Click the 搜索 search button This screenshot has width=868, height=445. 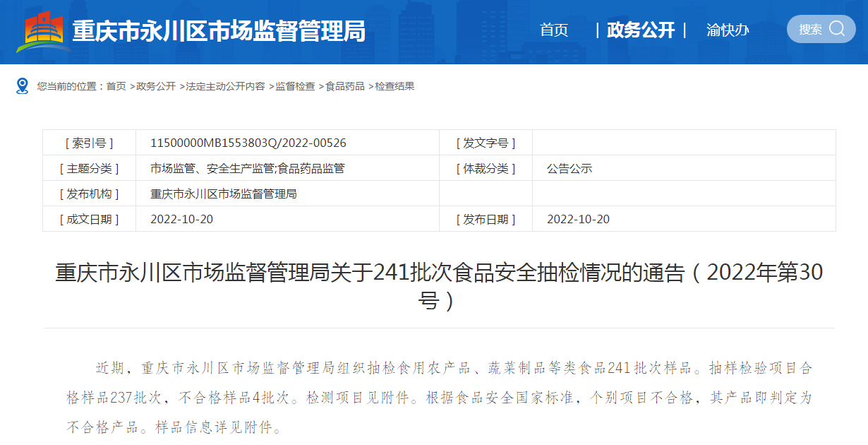821,29
